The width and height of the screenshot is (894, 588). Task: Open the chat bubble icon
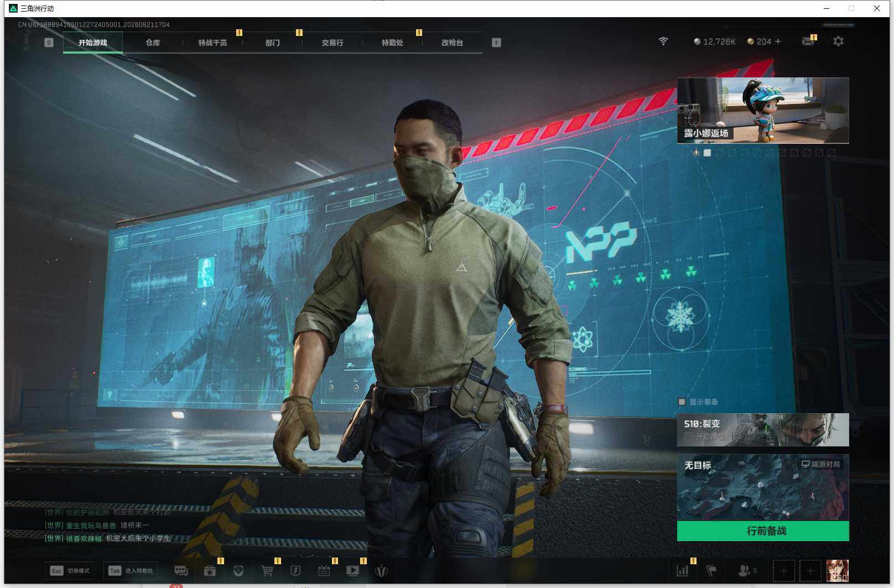pyautogui.click(x=181, y=571)
